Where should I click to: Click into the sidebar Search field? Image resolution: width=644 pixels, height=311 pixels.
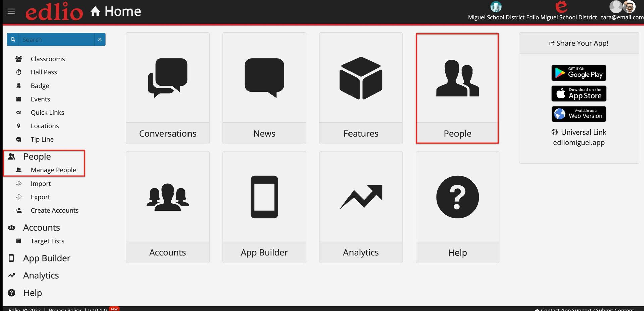coord(56,39)
